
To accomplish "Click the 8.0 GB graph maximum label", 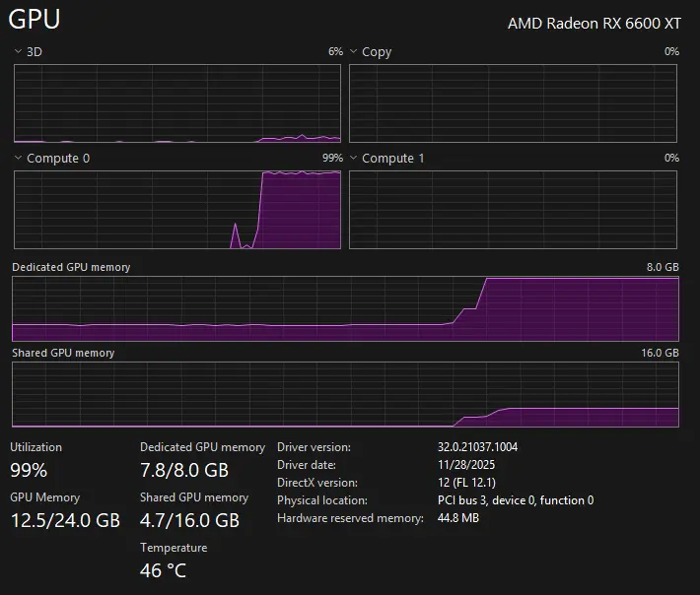I will (663, 267).
